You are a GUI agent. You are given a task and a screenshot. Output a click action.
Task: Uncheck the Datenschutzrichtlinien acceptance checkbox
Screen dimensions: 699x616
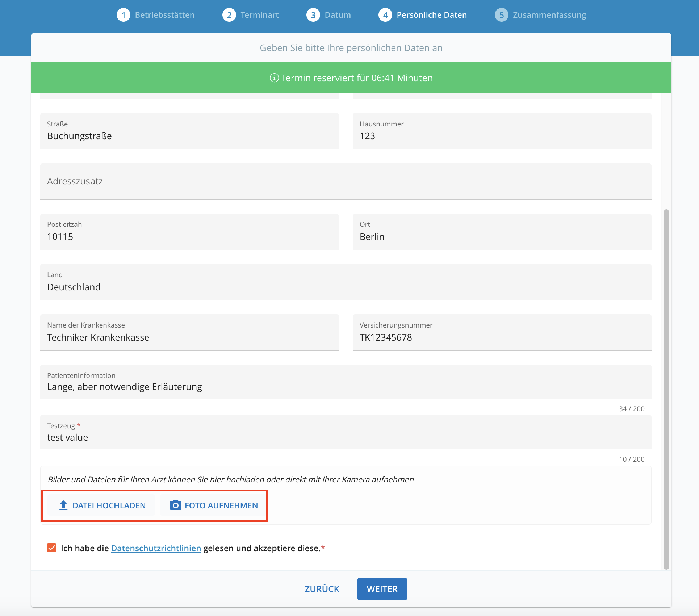point(52,548)
